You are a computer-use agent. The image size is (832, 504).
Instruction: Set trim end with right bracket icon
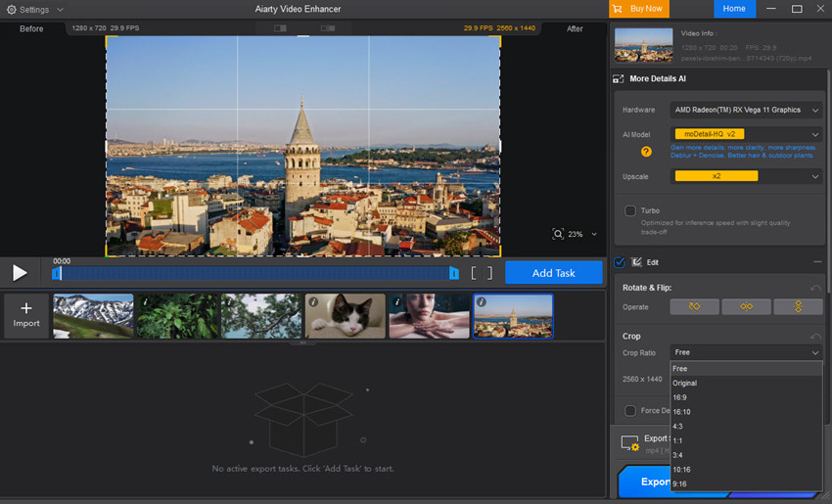pos(489,273)
